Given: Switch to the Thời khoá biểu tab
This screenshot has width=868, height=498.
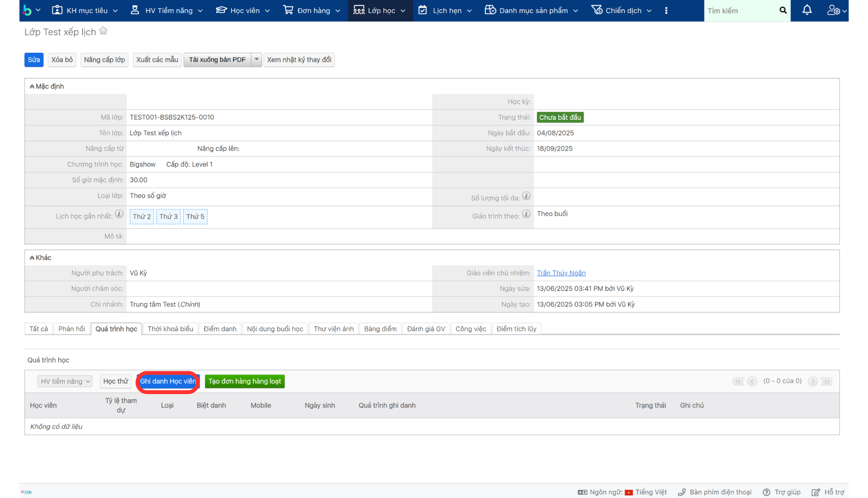Looking at the screenshot, I should click(170, 329).
